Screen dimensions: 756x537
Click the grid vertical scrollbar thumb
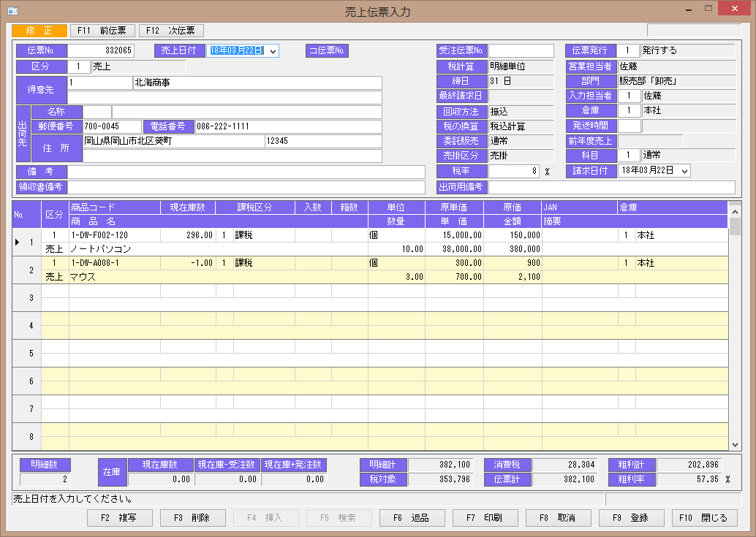735,226
